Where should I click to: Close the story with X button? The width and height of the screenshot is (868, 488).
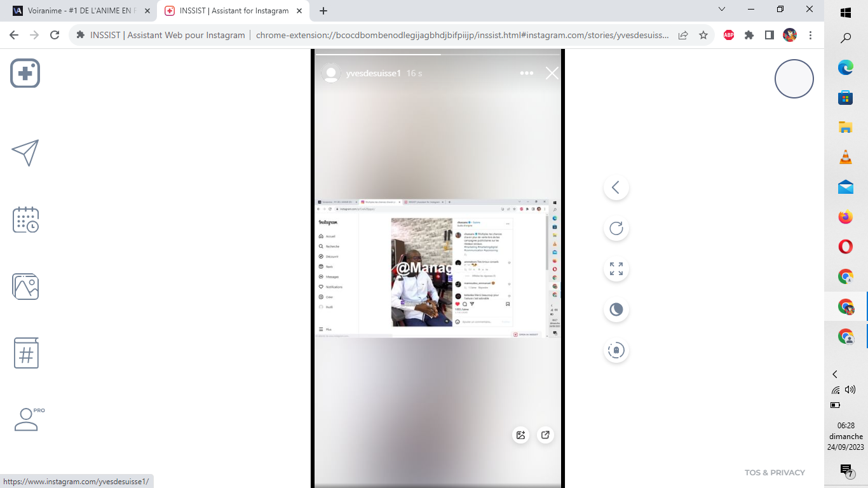pyautogui.click(x=552, y=73)
